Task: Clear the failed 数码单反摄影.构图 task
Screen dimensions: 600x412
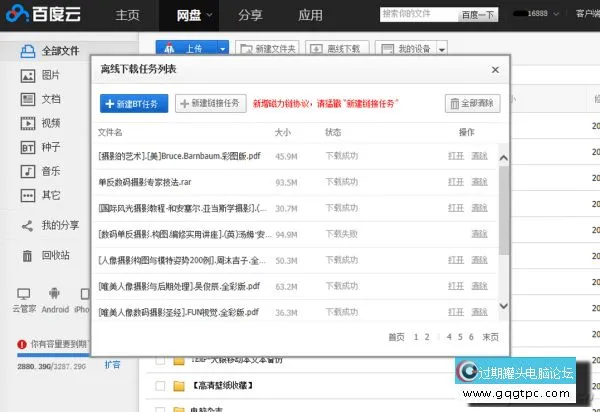Action: tap(479, 234)
